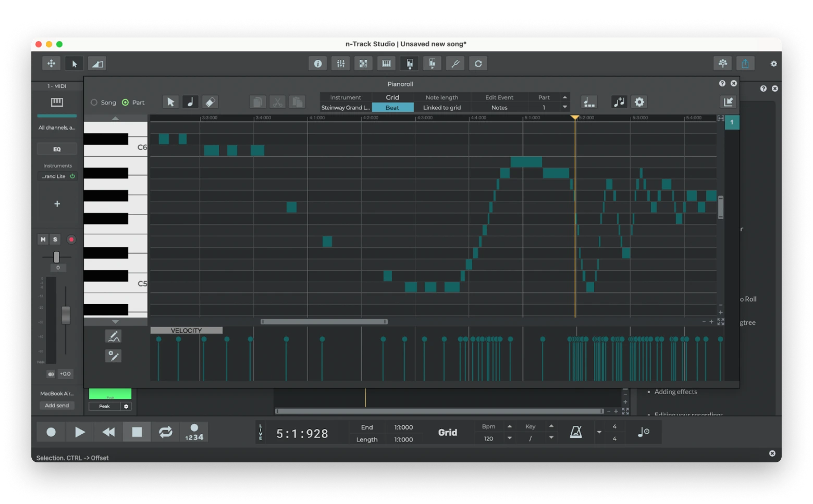The height and width of the screenshot is (504, 813).
Task: Open the Grid Beat dropdown
Action: 392,108
